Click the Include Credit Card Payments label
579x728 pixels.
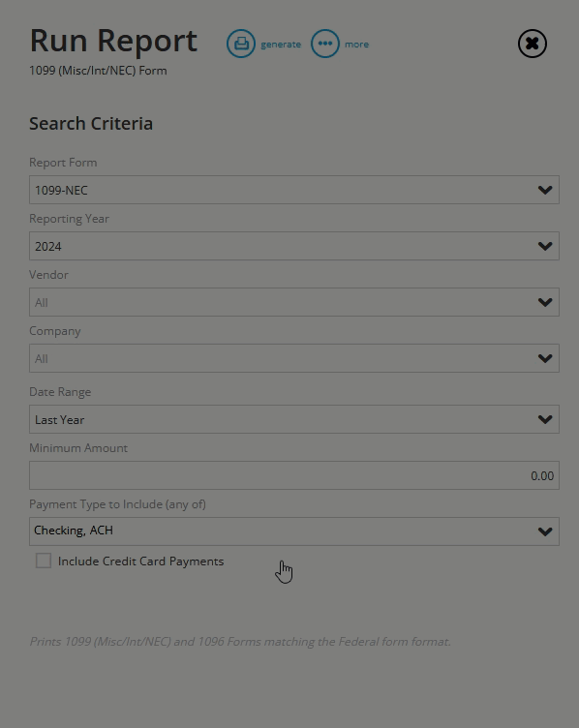(x=140, y=561)
